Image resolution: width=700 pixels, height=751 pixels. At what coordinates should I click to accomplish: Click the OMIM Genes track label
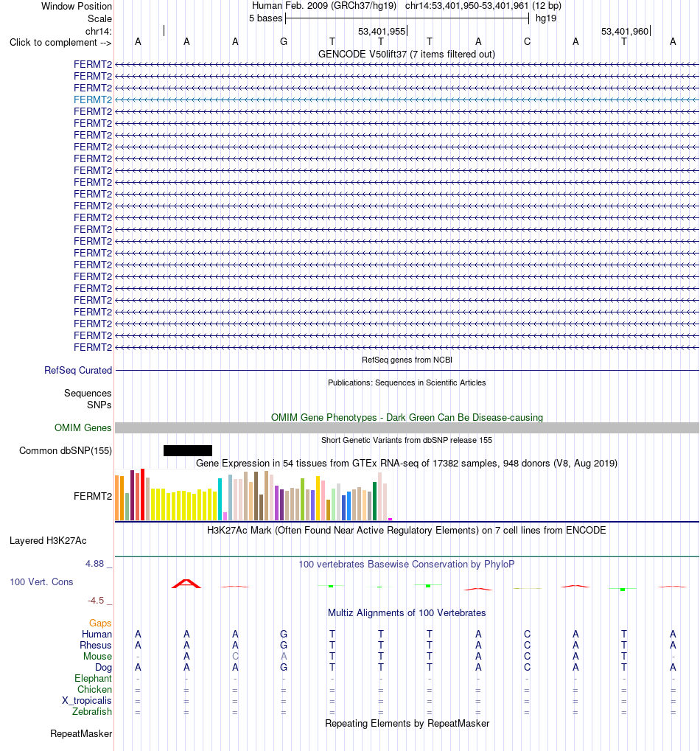[83, 427]
